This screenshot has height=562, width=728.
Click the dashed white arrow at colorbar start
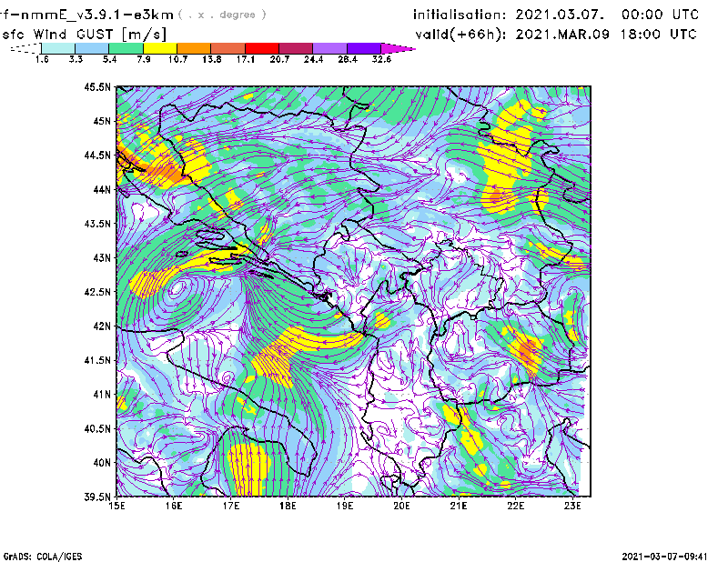coord(25,48)
